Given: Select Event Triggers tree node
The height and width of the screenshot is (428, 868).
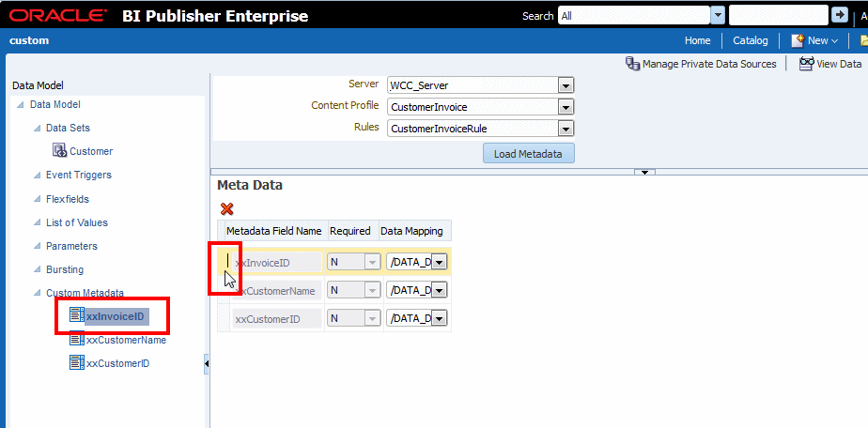Looking at the screenshot, I should click(x=79, y=175).
